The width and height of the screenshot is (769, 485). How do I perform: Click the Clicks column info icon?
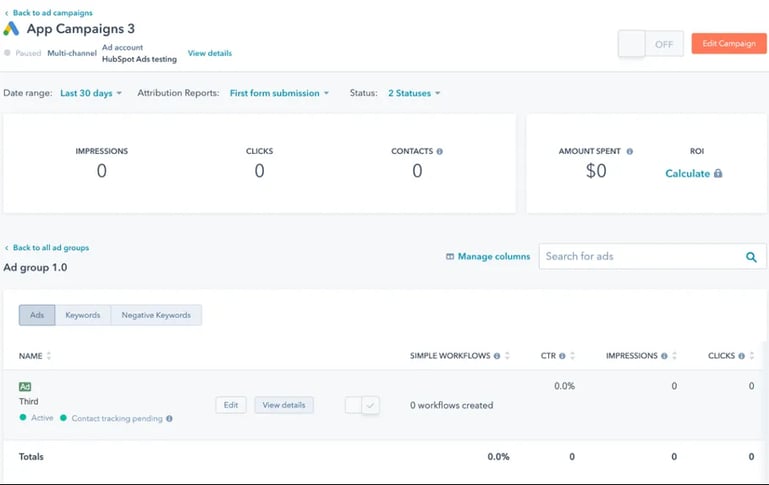tap(742, 356)
